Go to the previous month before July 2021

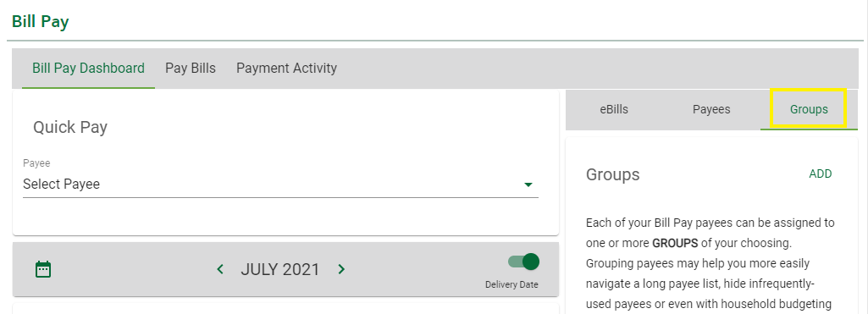[x=220, y=269]
